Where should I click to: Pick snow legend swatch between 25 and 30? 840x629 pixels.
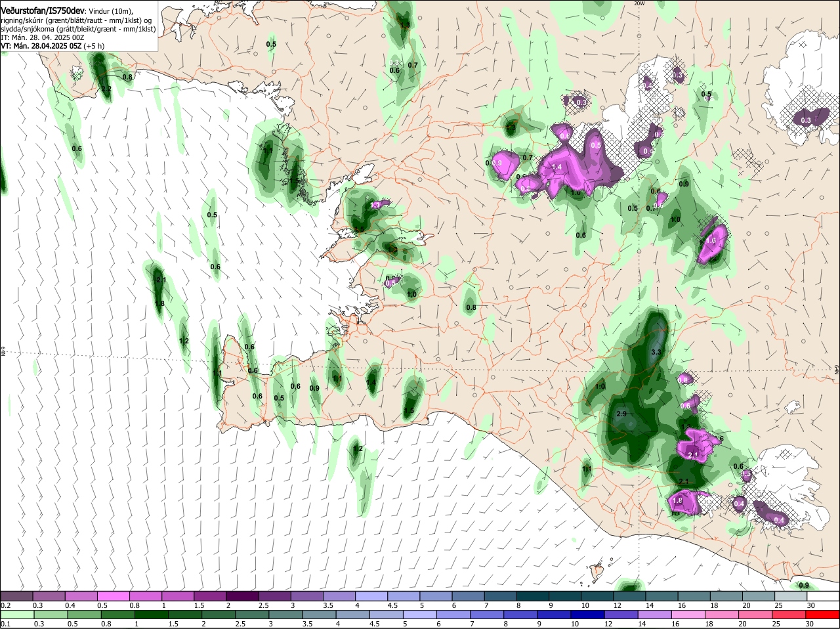(x=791, y=596)
